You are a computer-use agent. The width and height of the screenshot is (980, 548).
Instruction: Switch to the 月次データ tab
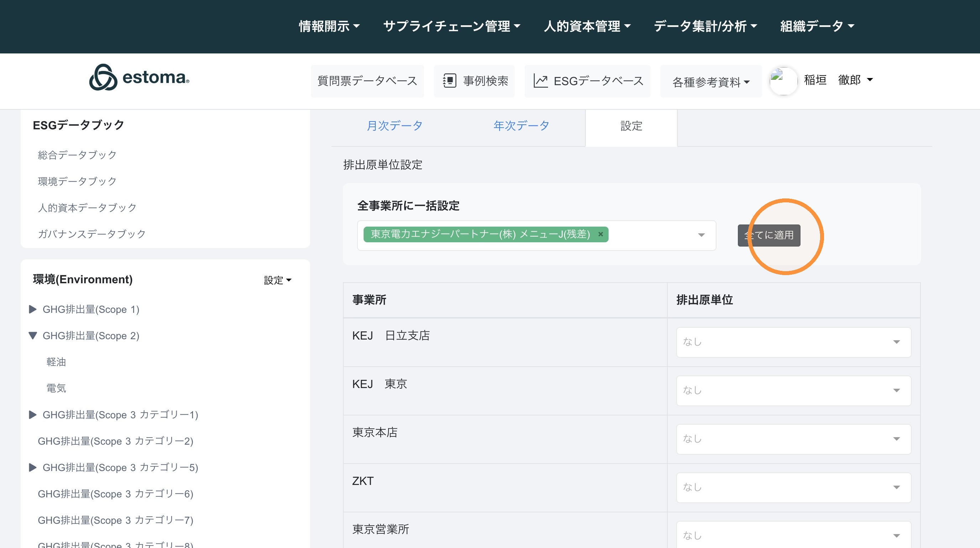coord(395,125)
